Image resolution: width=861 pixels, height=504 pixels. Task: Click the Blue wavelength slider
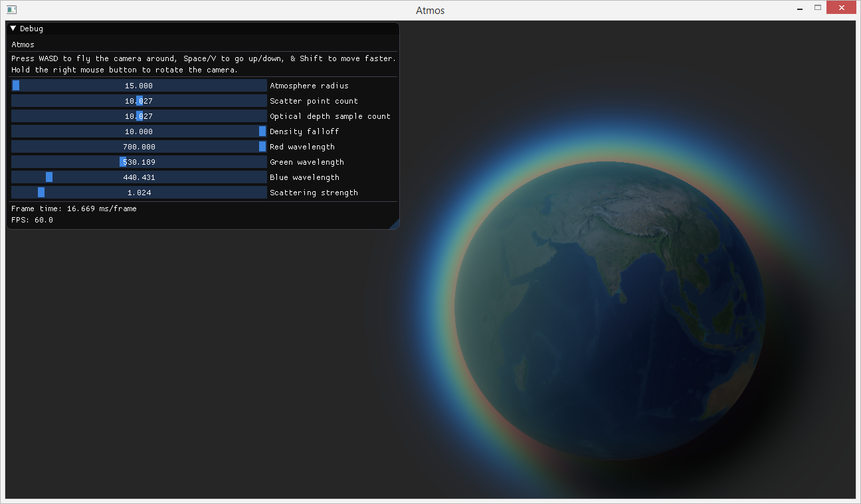click(139, 177)
